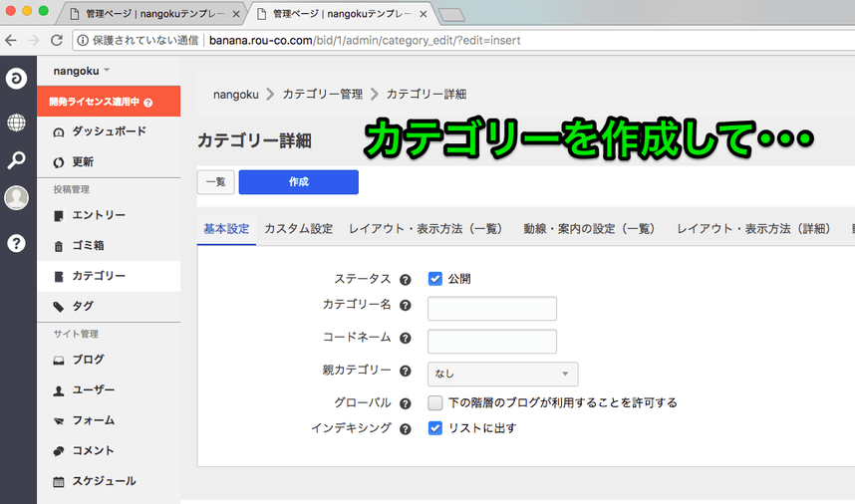The image size is (855, 504).
Task: Toggle the リストに出す checkbox
Action: (435, 428)
